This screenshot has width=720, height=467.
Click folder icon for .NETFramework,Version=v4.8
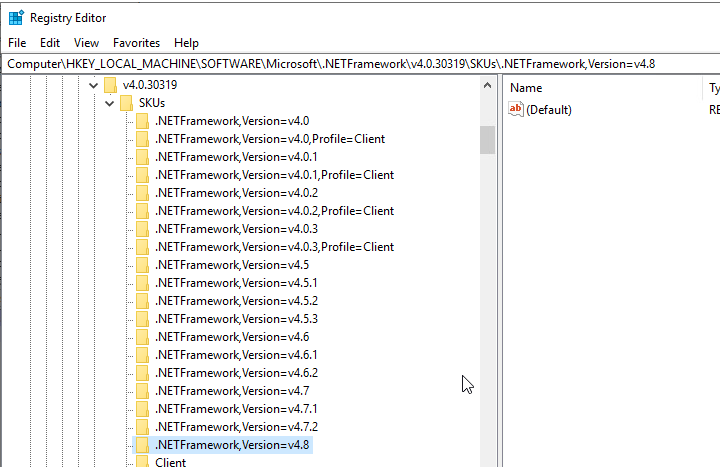142,444
